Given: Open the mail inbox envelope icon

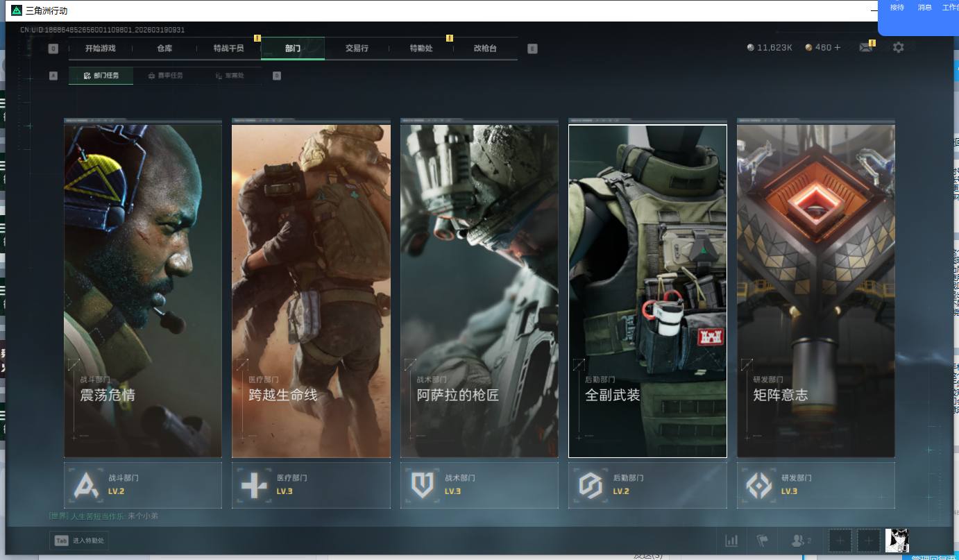Looking at the screenshot, I should [x=865, y=48].
